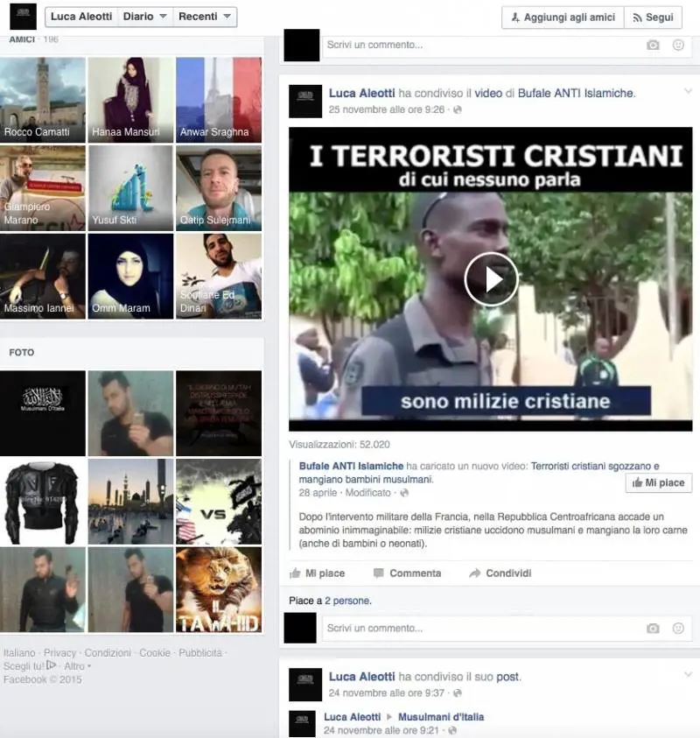Click emoji icon in the lower comment box

click(x=678, y=629)
